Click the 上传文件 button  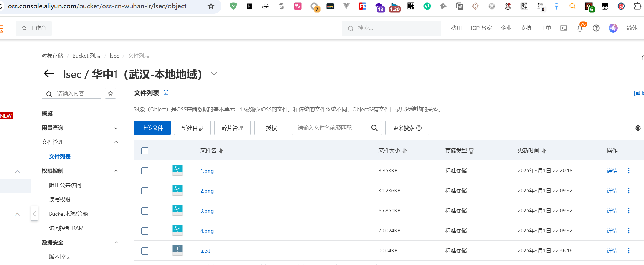(152, 128)
